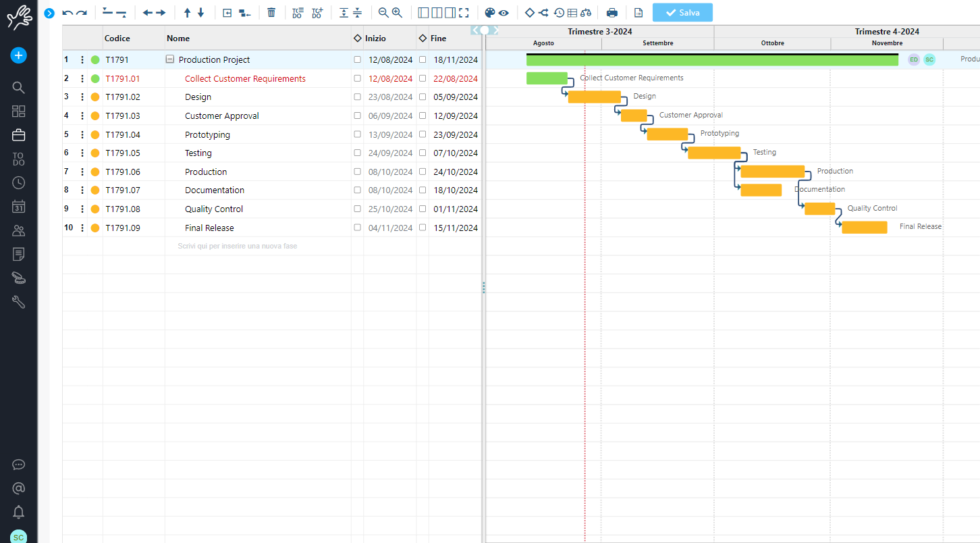This screenshot has height=543, width=980.
Task: Click the blue plus add button
Action: 19,55
